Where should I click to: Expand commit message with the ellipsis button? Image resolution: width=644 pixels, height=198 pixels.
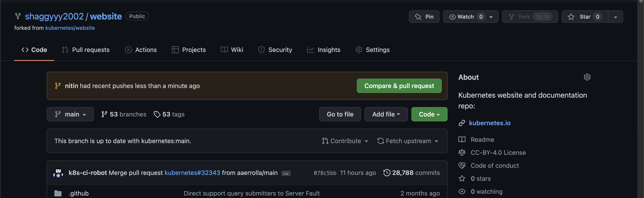[286, 173]
